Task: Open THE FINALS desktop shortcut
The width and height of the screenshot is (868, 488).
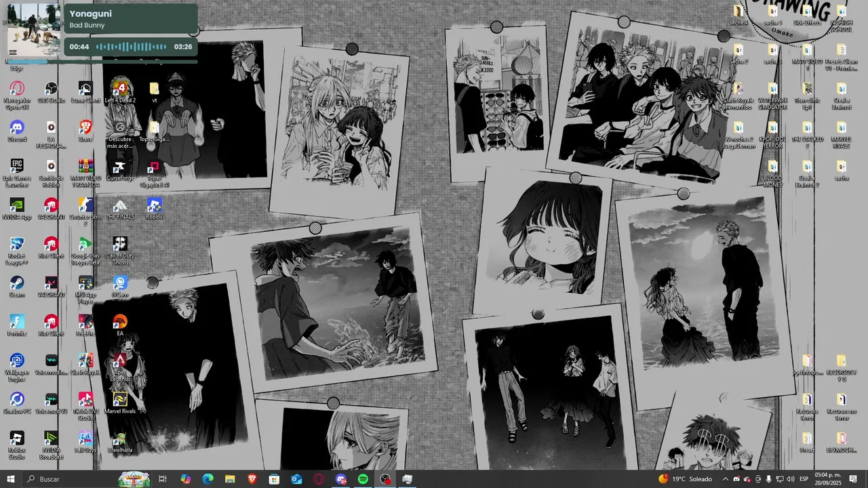Action: [120, 209]
